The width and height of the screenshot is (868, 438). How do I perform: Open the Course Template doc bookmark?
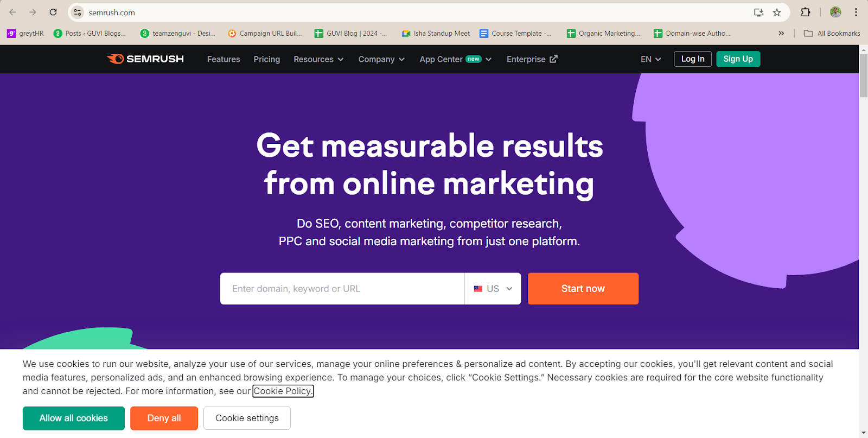tap(515, 33)
